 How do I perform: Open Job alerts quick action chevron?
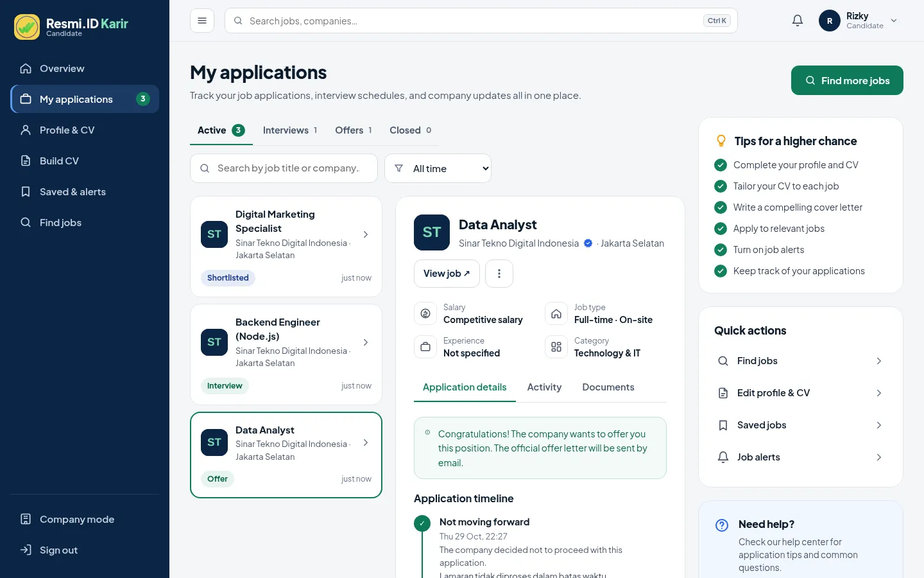pos(879,457)
